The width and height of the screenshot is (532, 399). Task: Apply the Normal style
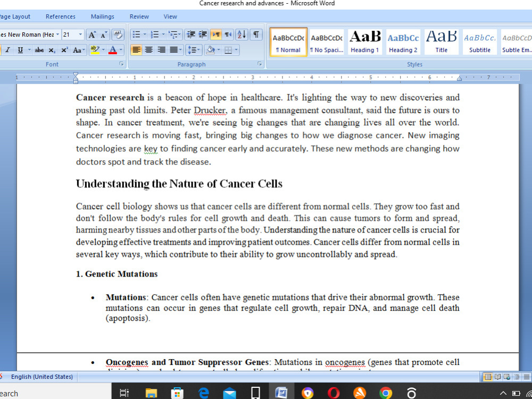coord(288,42)
